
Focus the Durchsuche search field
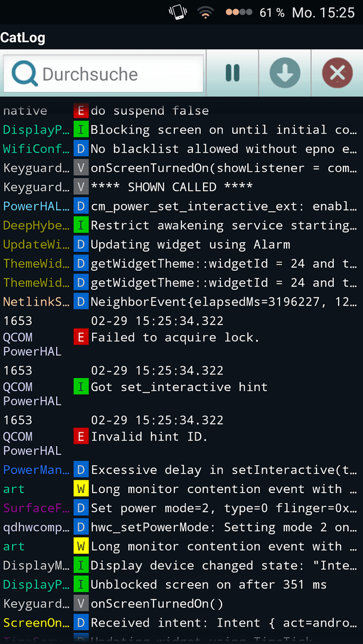(104, 73)
